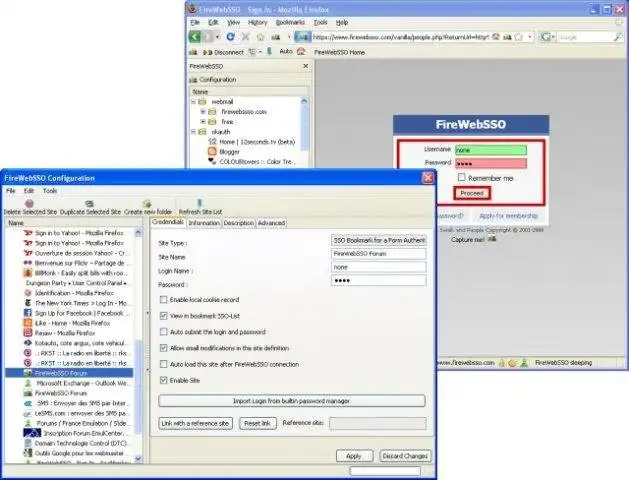Click scroll down arrow of site list
629x480 pixels.
(x=138, y=458)
